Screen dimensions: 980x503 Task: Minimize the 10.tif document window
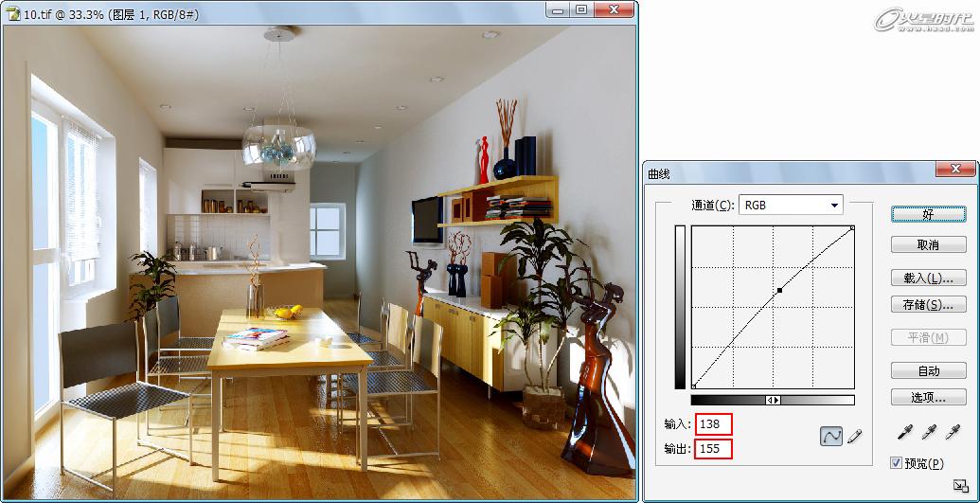tap(558, 9)
